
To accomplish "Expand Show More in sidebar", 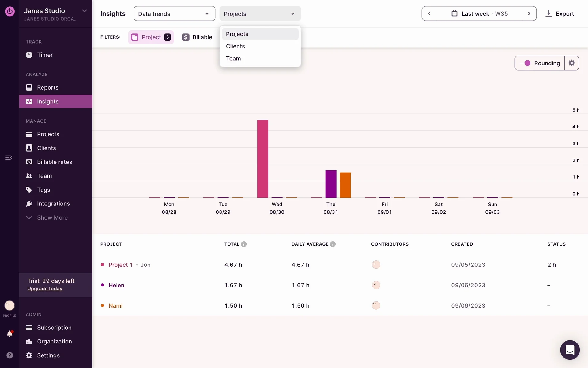I will (x=52, y=217).
